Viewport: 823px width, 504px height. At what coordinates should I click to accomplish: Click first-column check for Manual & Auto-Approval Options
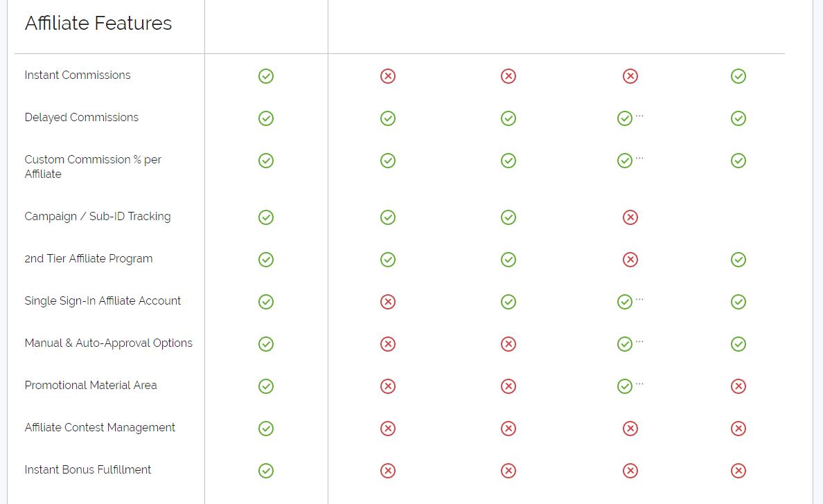(x=266, y=344)
